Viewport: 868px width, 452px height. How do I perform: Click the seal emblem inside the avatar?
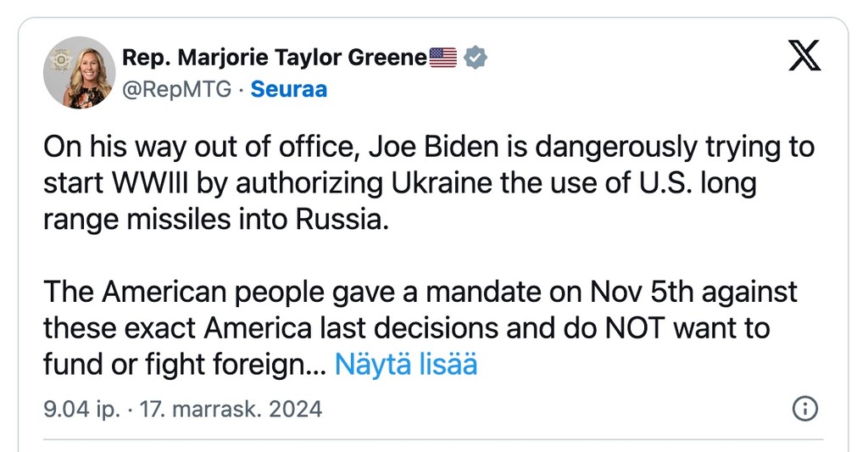(60, 60)
